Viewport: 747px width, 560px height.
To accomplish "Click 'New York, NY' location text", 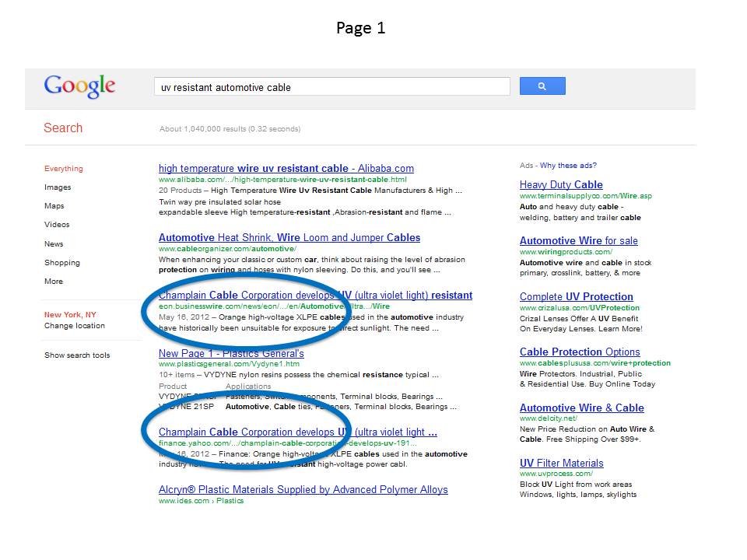I will click(71, 315).
